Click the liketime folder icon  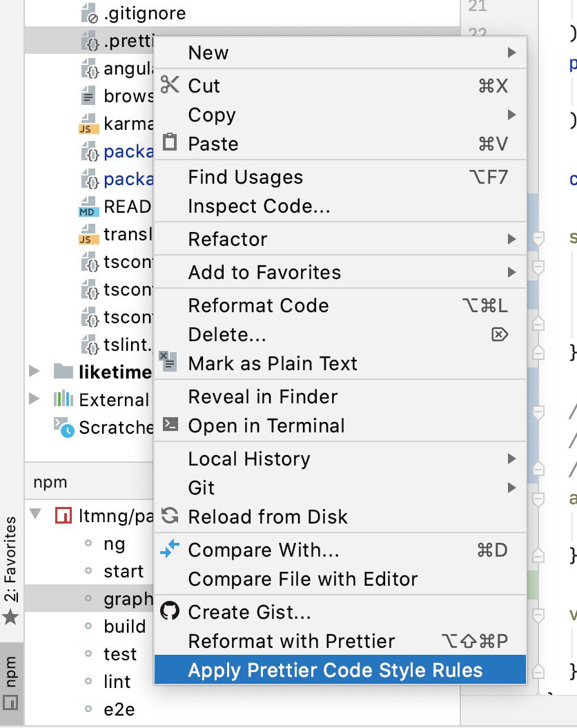[63, 372]
